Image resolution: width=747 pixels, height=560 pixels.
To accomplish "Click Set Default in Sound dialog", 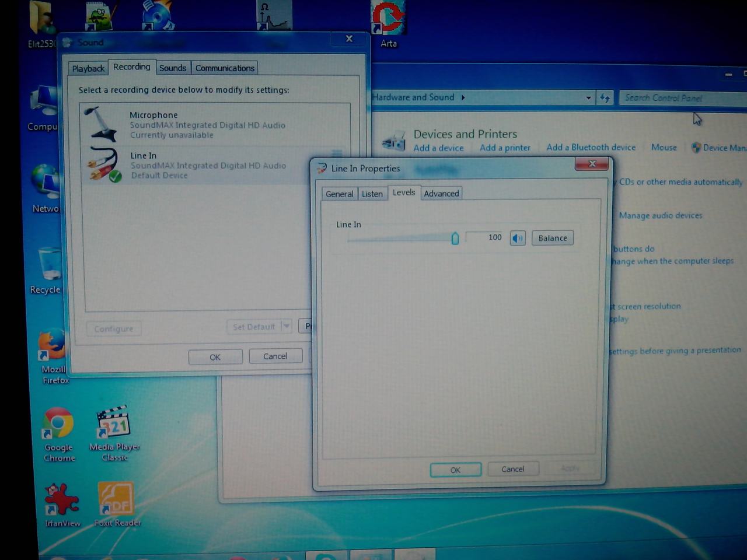I will [x=254, y=327].
